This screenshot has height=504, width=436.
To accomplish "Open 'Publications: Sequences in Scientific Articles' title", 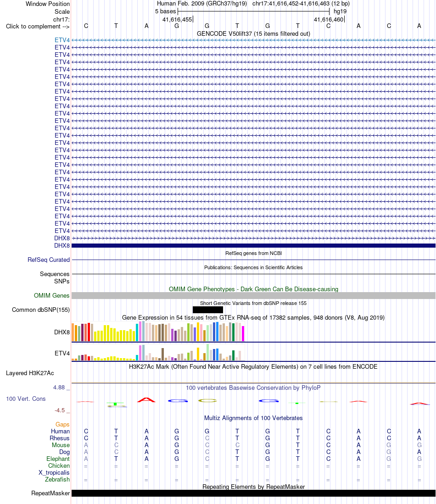I will point(253,267).
